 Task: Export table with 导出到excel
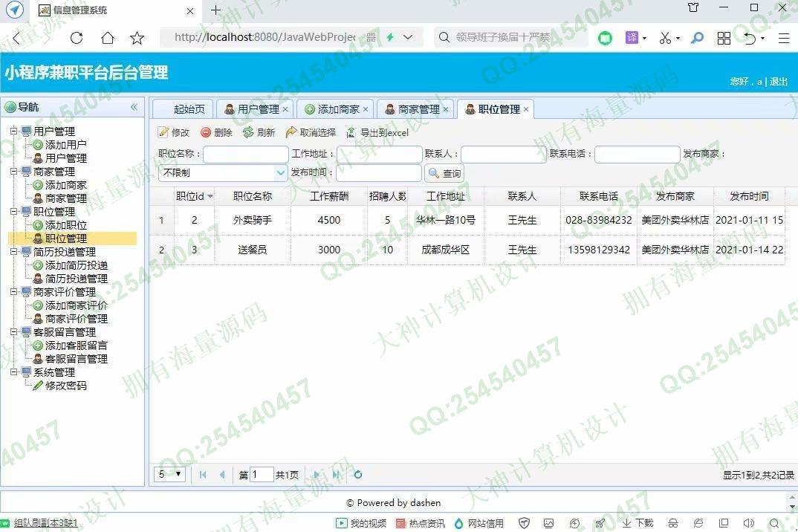[377, 132]
